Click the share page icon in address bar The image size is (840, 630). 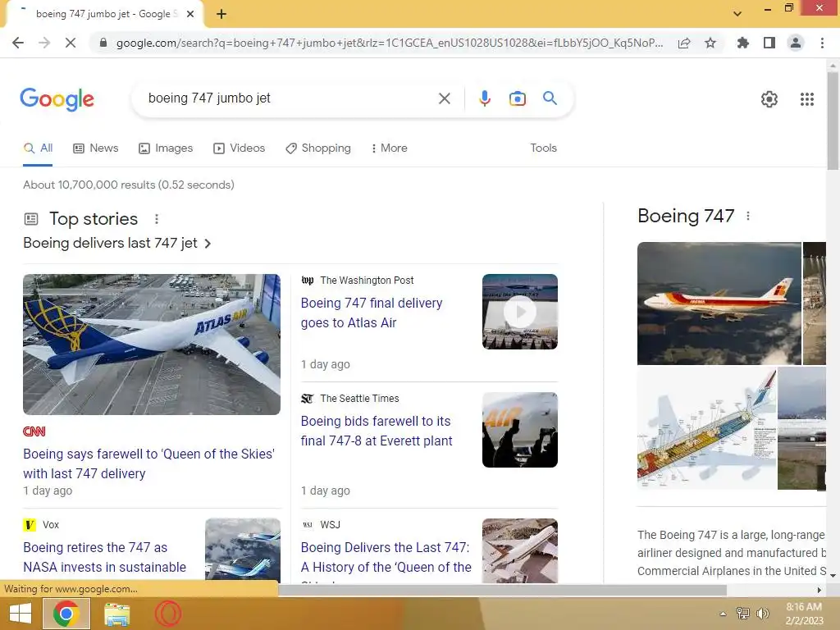coord(684,43)
